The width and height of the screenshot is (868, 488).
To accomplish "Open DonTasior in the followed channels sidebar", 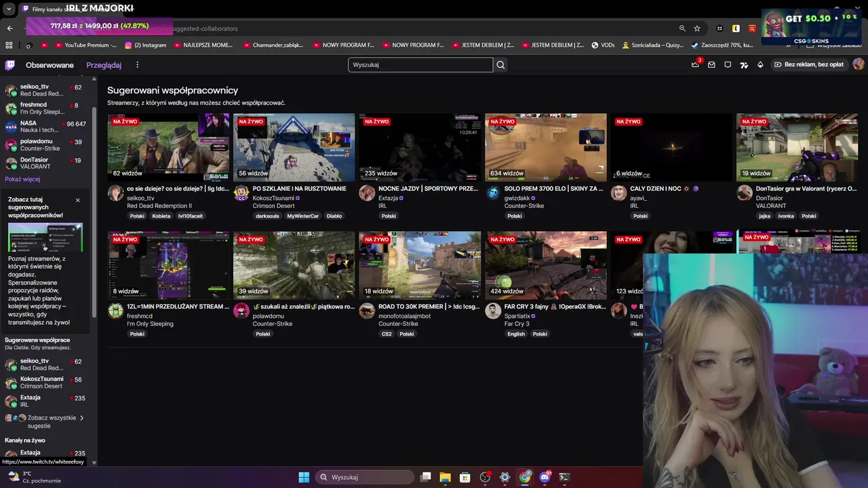I will [45, 163].
